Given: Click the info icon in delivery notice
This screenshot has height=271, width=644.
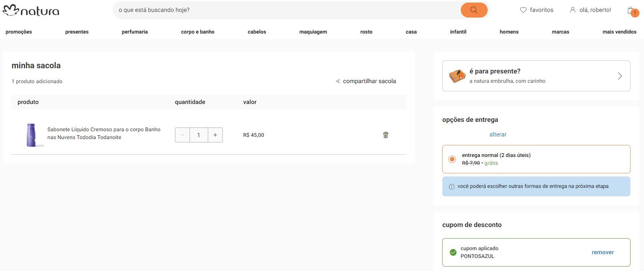Looking at the screenshot, I should (451, 187).
